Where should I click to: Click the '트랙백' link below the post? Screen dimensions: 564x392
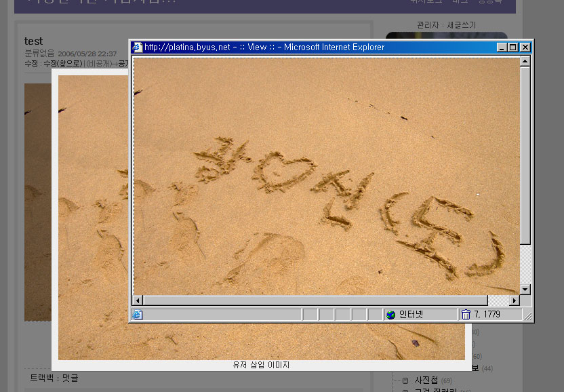pos(42,378)
